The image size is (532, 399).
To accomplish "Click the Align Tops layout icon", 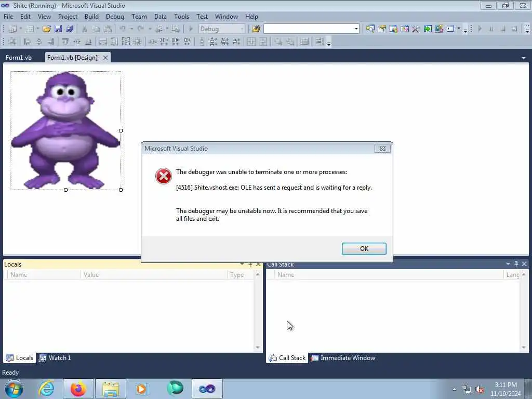I will [65, 42].
